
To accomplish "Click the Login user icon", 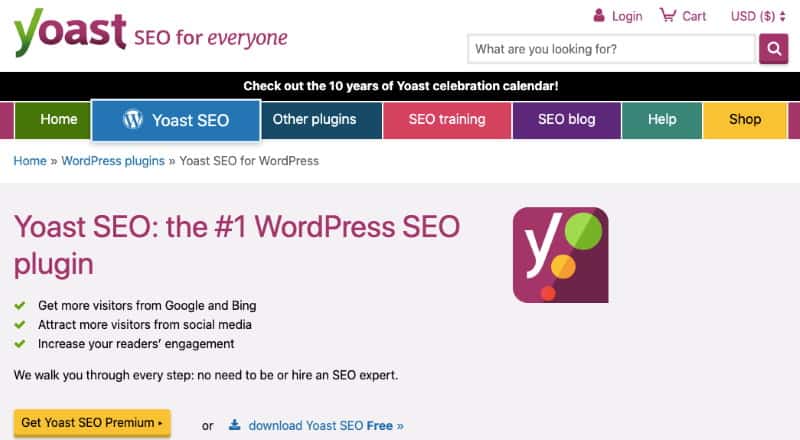I will (599, 15).
